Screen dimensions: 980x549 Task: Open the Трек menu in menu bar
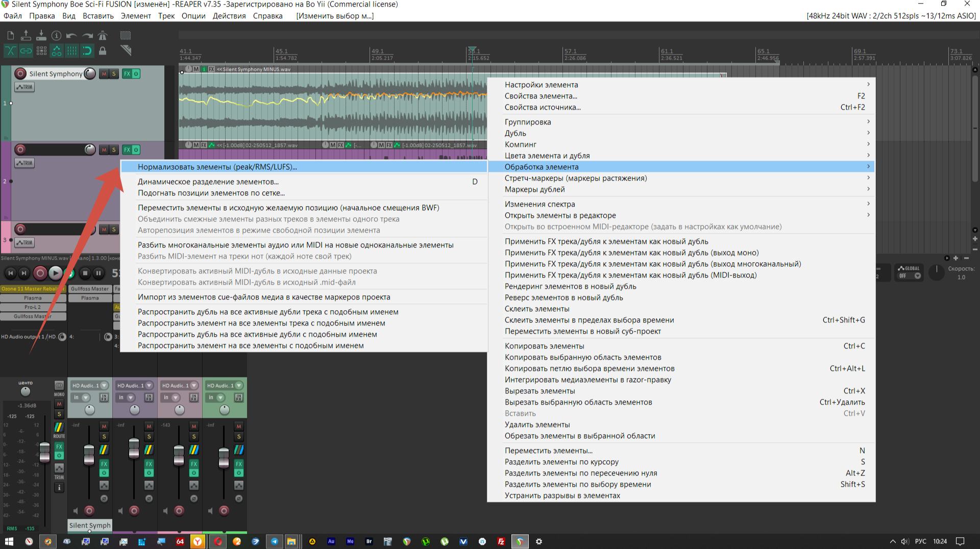pyautogui.click(x=166, y=16)
